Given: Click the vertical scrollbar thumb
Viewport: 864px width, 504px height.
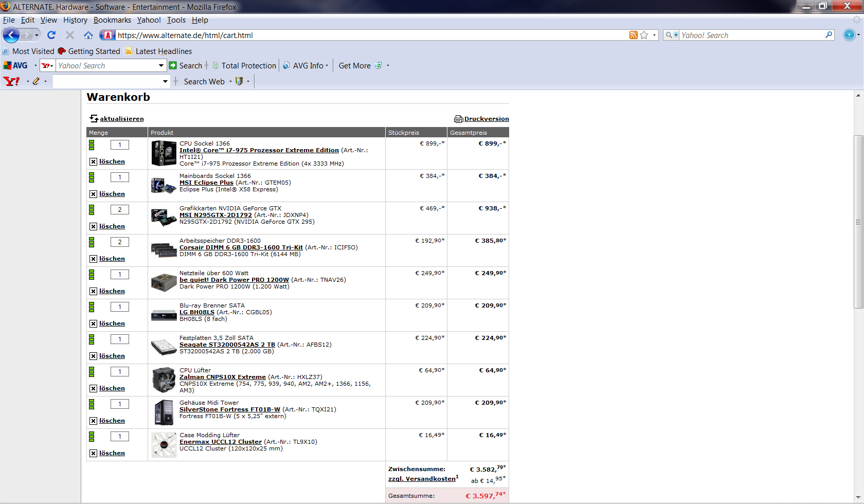Looking at the screenshot, I should (x=858, y=222).
